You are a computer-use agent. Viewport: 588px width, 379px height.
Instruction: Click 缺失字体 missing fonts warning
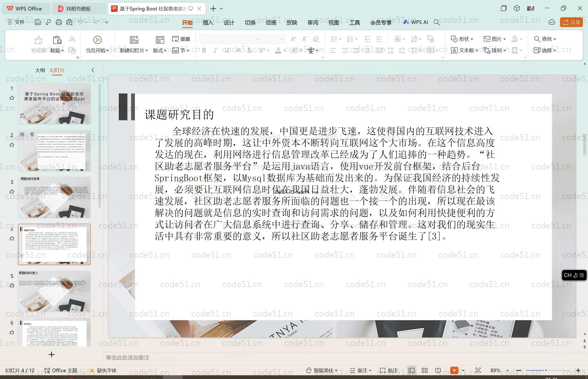pyautogui.click(x=103, y=370)
